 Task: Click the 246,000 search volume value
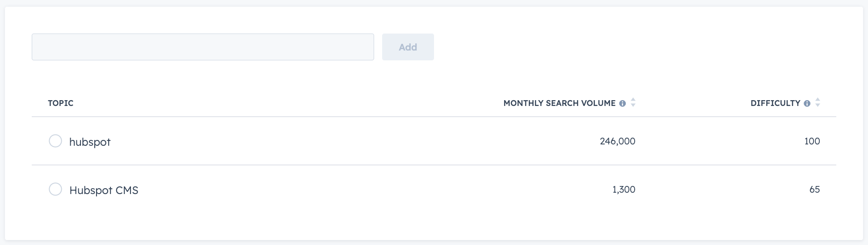coord(617,141)
